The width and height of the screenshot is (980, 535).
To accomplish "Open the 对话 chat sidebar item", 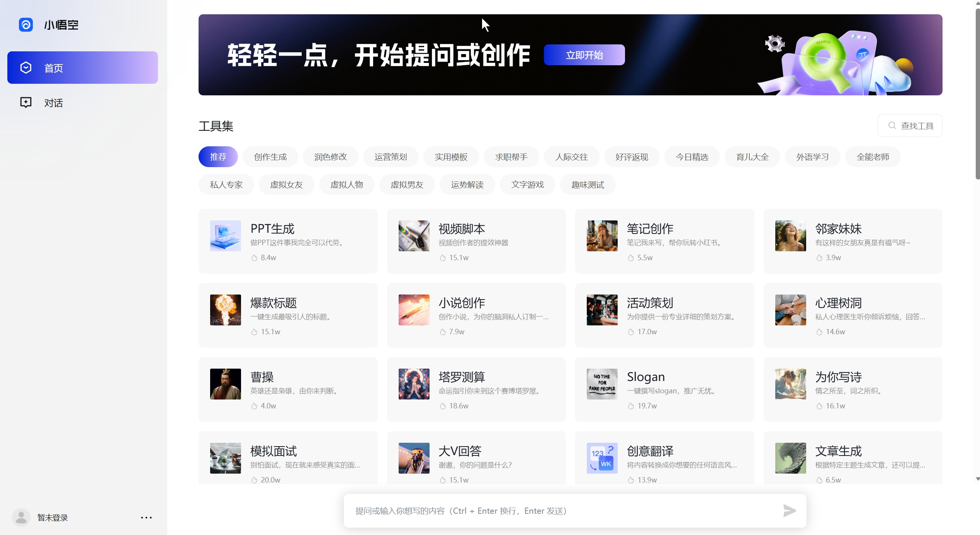I will point(83,103).
